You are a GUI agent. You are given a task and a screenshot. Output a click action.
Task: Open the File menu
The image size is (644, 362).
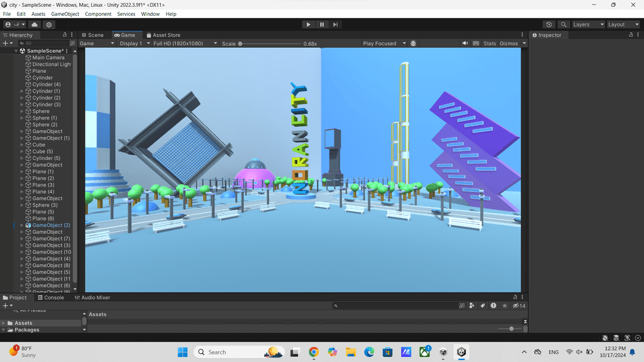pos(7,14)
